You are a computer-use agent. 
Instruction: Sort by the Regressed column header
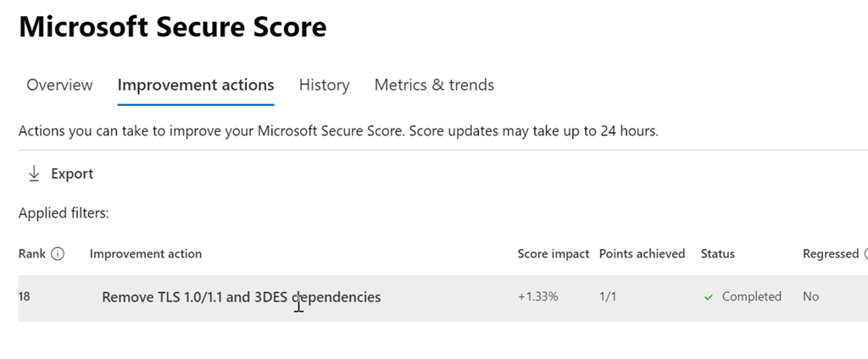coord(830,254)
